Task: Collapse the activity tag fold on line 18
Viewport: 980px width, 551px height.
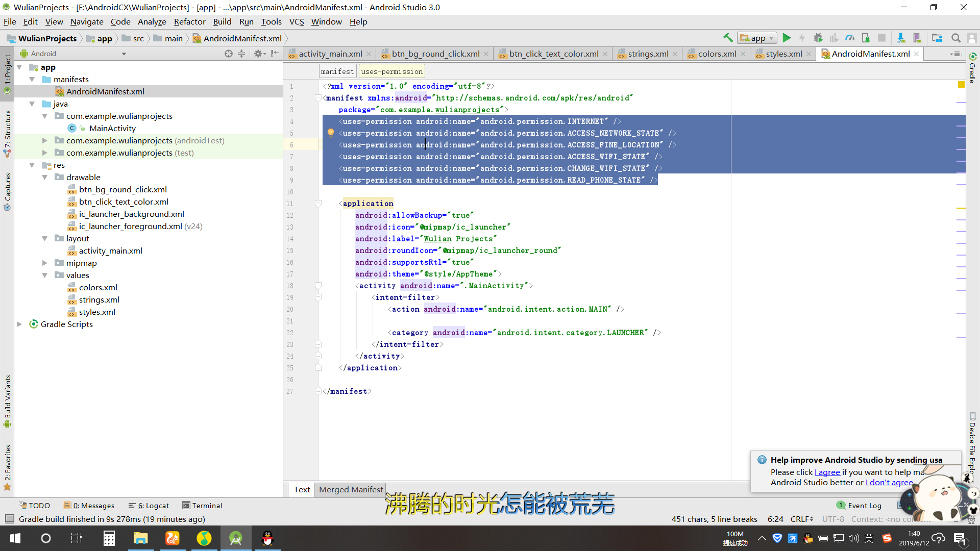Action: click(318, 286)
